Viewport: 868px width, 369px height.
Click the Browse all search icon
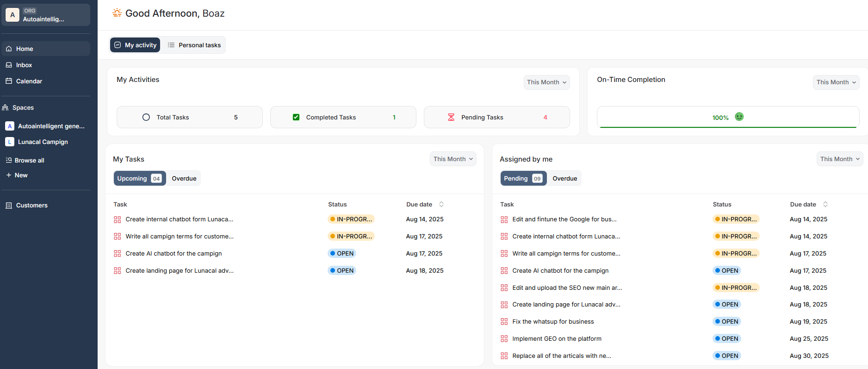click(x=9, y=160)
